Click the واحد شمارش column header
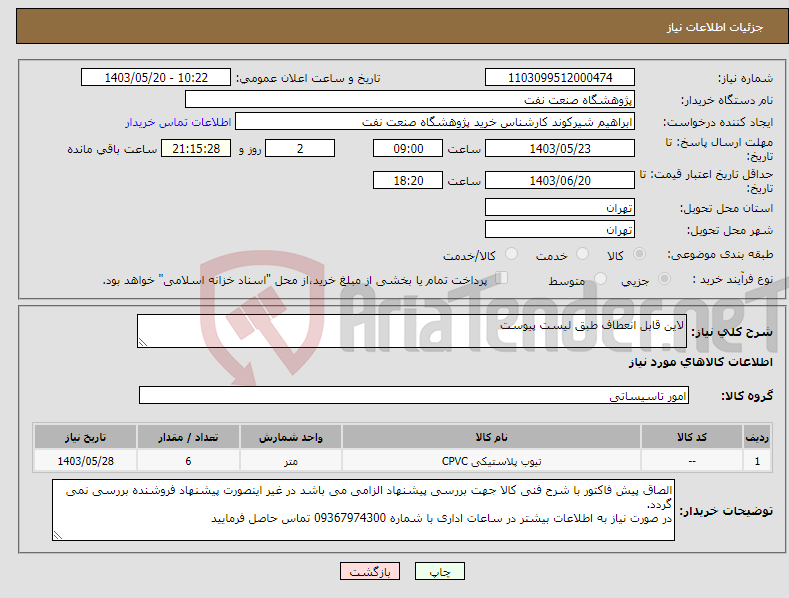This screenshot has height=598, width=789. click(291, 437)
